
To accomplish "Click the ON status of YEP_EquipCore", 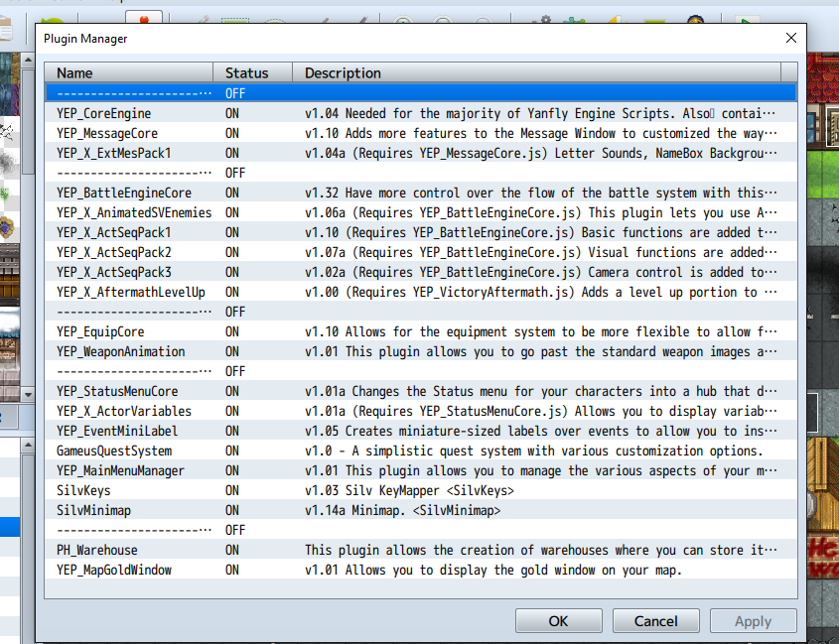I will [x=232, y=331].
